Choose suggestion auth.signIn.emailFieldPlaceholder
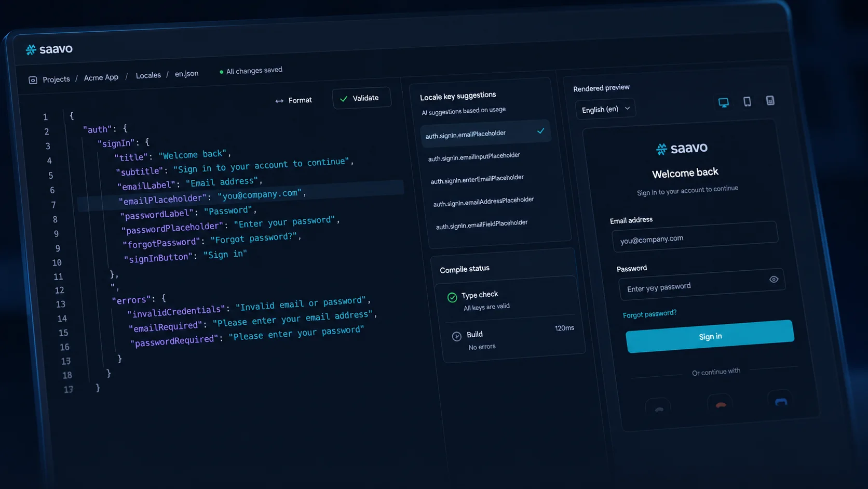This screenshot has height=489, width=868. (482, 224)
